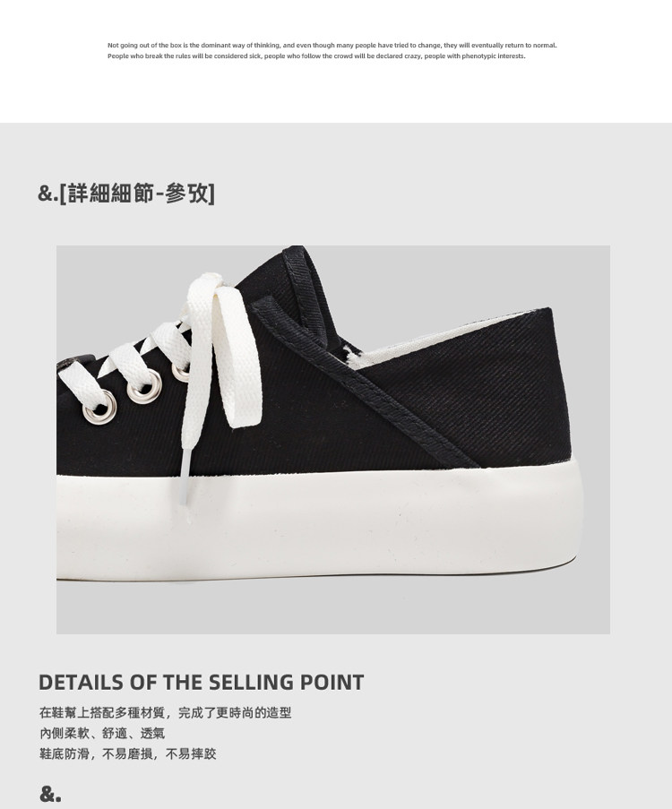This screenshot has height=809, width=672.
Task: Click the 詳細細節 section heading
Action: (x=126, y=194)
